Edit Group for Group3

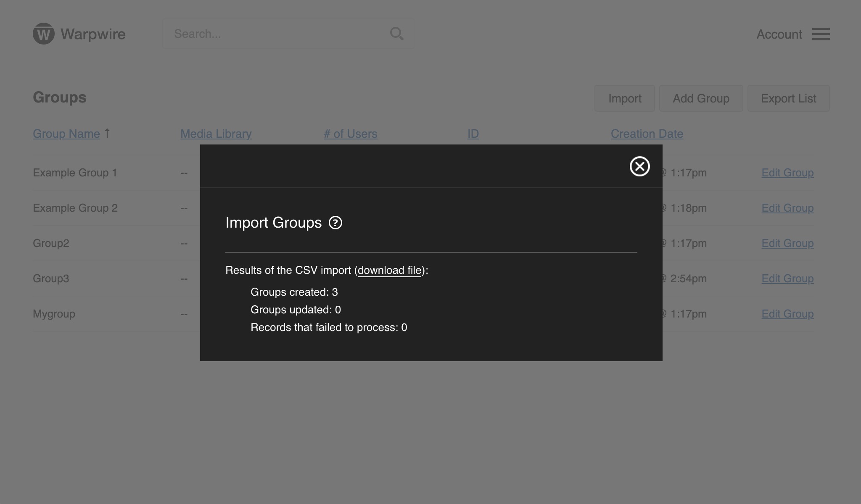(787, 278)
